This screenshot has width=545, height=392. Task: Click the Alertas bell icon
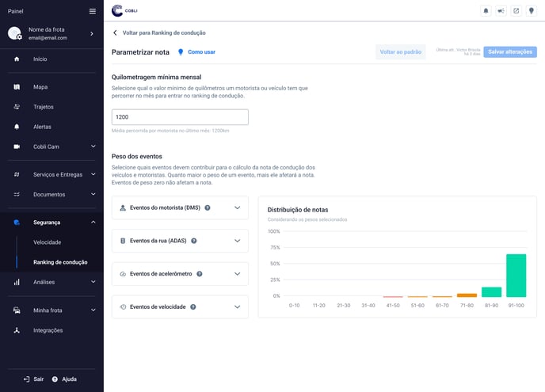point(17,127)
